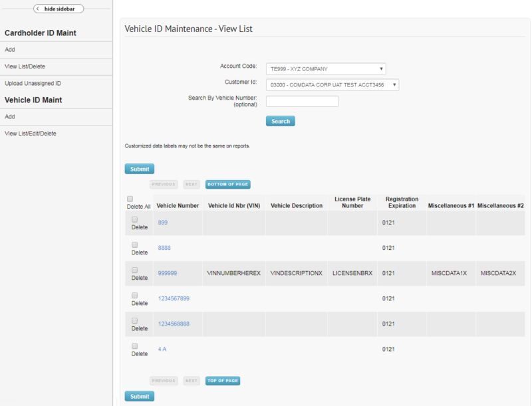Open Vehicle ID Maint Add item
The width and height of the screenshot is (532, 406).
click(10, 116)
